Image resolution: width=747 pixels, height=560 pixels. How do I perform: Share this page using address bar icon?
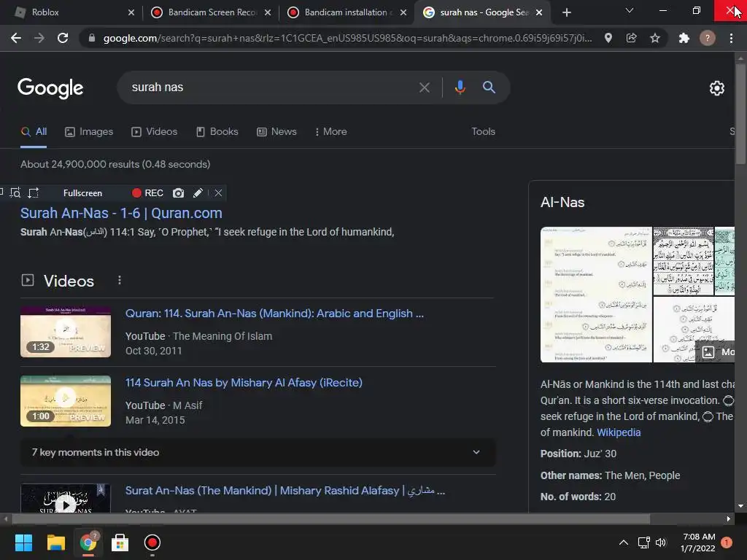coord(631,38)
